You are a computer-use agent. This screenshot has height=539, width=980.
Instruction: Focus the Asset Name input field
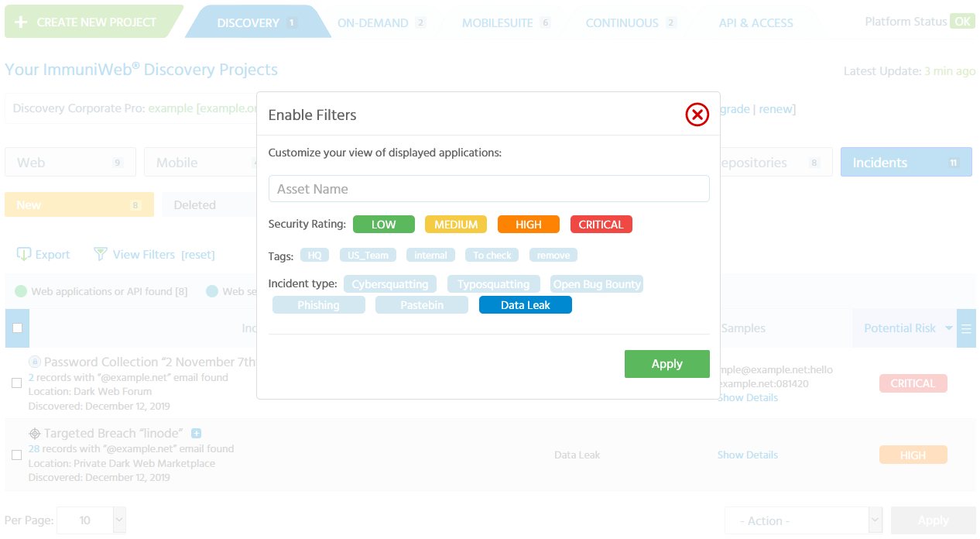[x=488, y=189]
